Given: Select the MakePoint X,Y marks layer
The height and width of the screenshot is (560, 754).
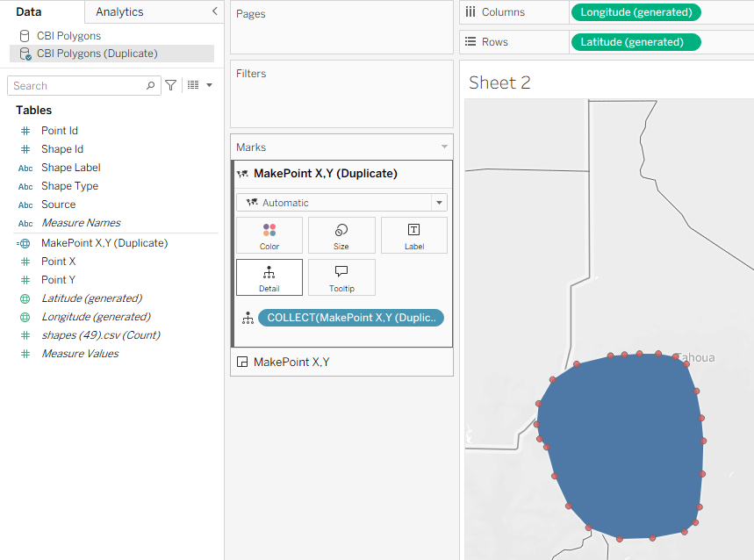Looking at the screenshot, I should 291,362.
